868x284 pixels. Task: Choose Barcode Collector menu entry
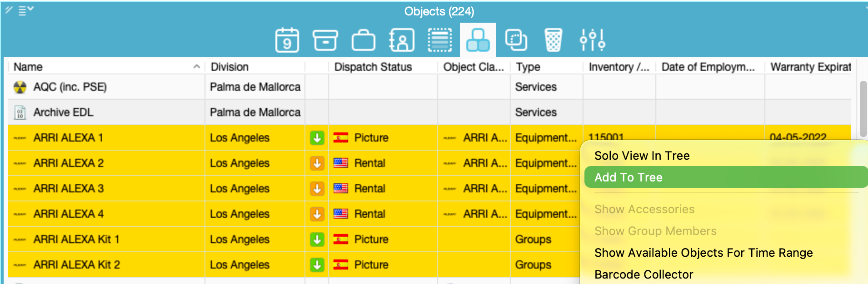(644, 274)
